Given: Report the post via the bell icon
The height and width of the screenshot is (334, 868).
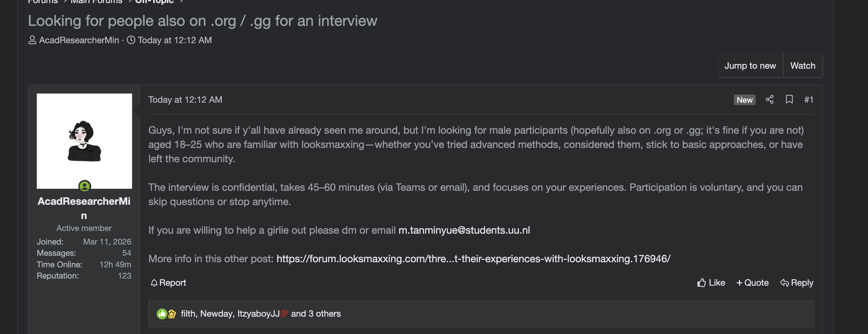Looking at the screenshot, I should [155, 282].
